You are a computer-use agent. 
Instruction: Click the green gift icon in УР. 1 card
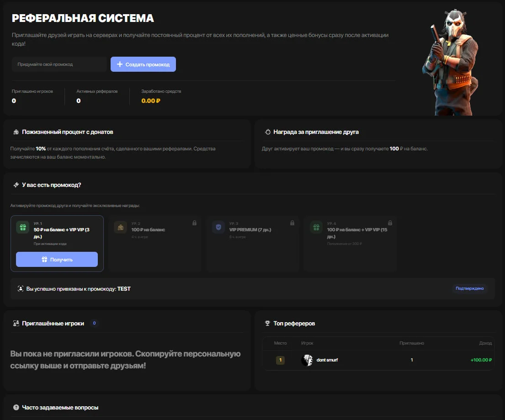coord(23,228)
